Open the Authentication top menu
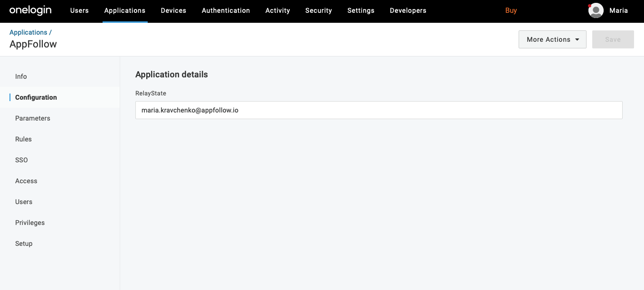The height and width of the screenshot is (290, 644). [x=226, y=10]
